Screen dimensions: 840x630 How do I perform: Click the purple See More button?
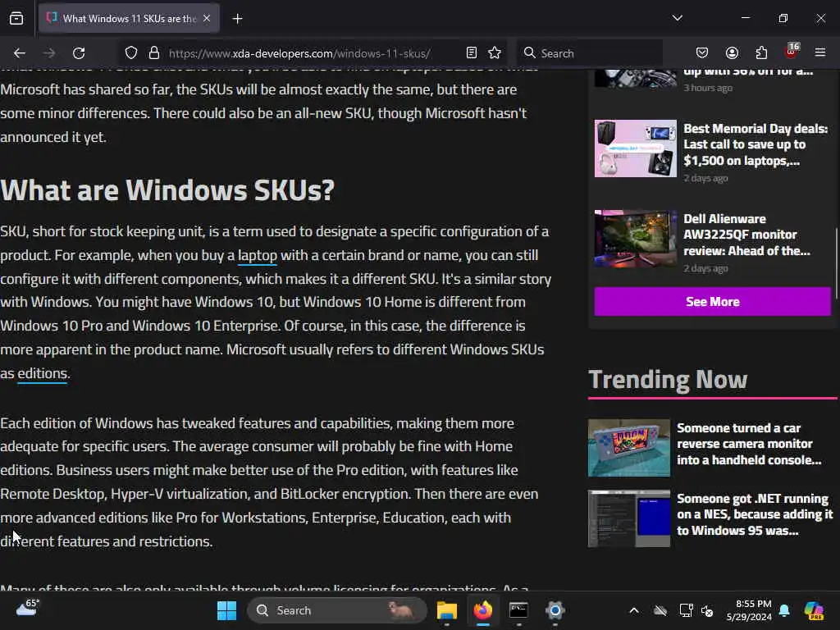[x=713, y=302]
